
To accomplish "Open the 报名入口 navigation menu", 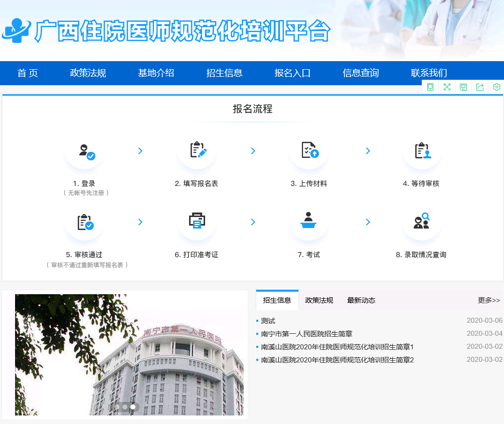I will [292, 73].
